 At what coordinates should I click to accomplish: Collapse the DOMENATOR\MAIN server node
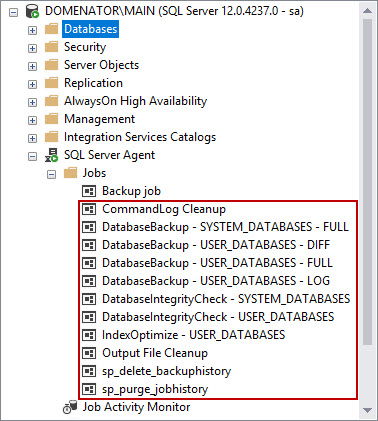[13, 13]
